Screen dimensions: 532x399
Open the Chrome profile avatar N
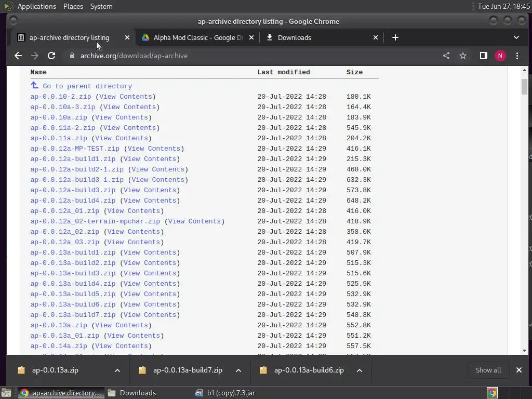(x=500, y=56)
